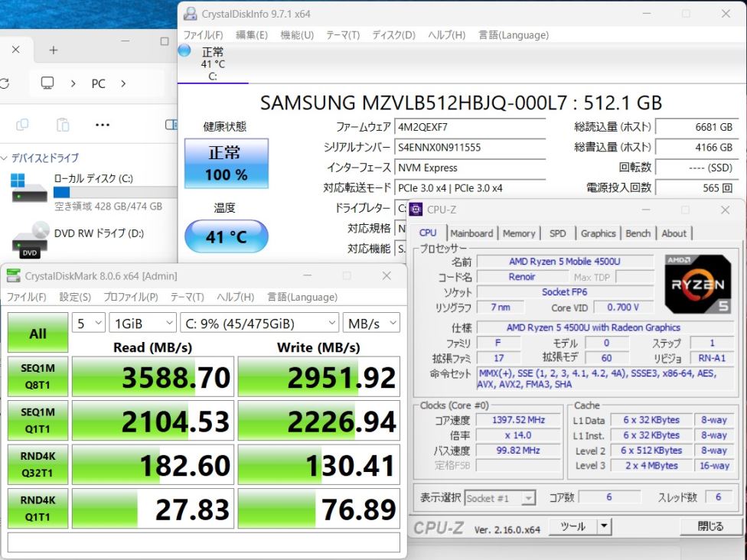Collapse the デバイスとドライブ group

(5, 158)
